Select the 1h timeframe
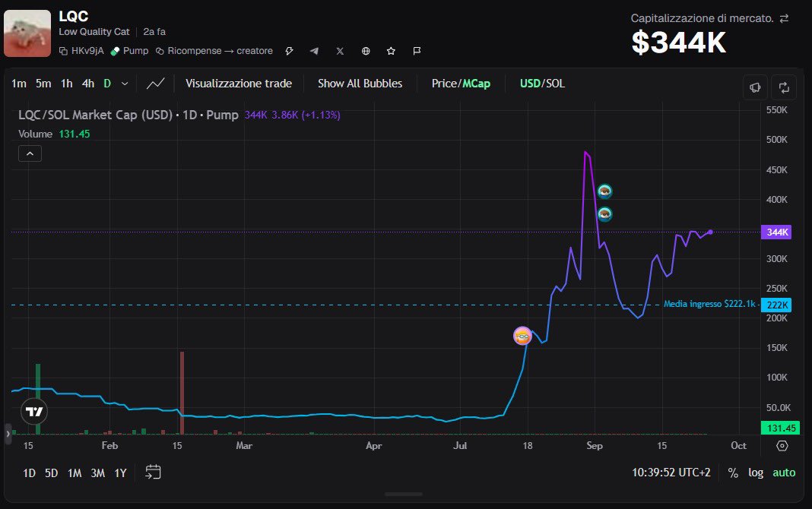812x509 pixels. 67,84
